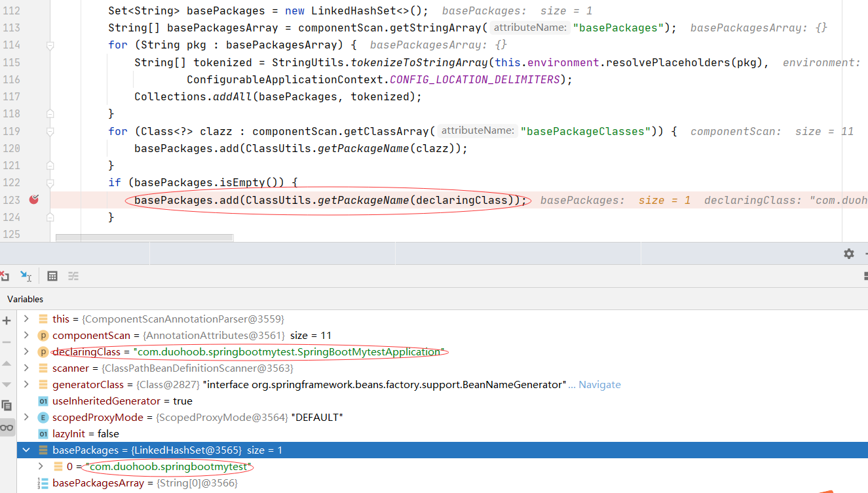The image size is (868, 493).
Task: Click CONFIG_LOCATION_DELIMITERS constant on line 116
Action: 475,79
